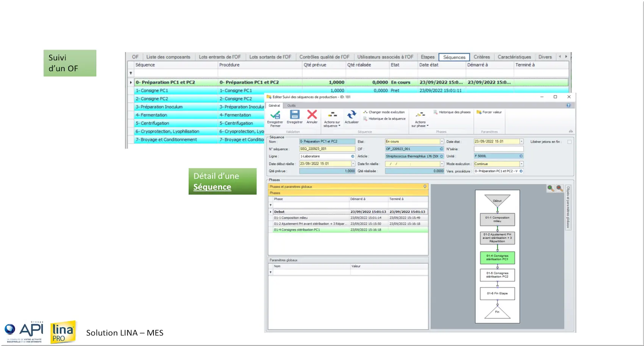Open Actions sur phase menu
This screenshot has width=644, height=346.
click(420, 118)
